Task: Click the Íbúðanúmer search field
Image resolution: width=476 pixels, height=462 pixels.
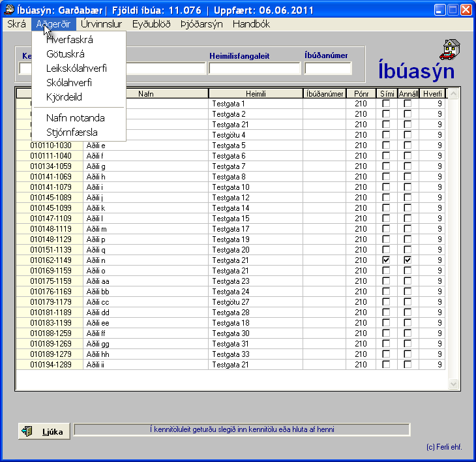Action: pos(328,68)
